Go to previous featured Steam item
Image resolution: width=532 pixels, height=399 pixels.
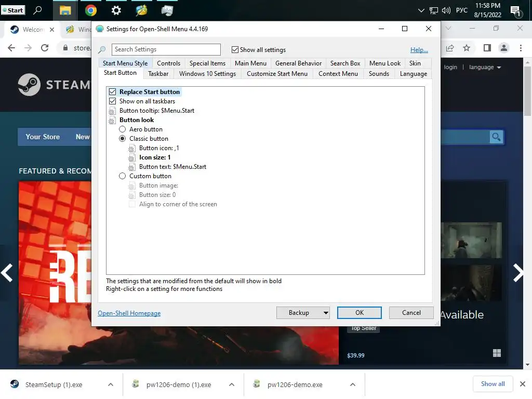(7, 273)
